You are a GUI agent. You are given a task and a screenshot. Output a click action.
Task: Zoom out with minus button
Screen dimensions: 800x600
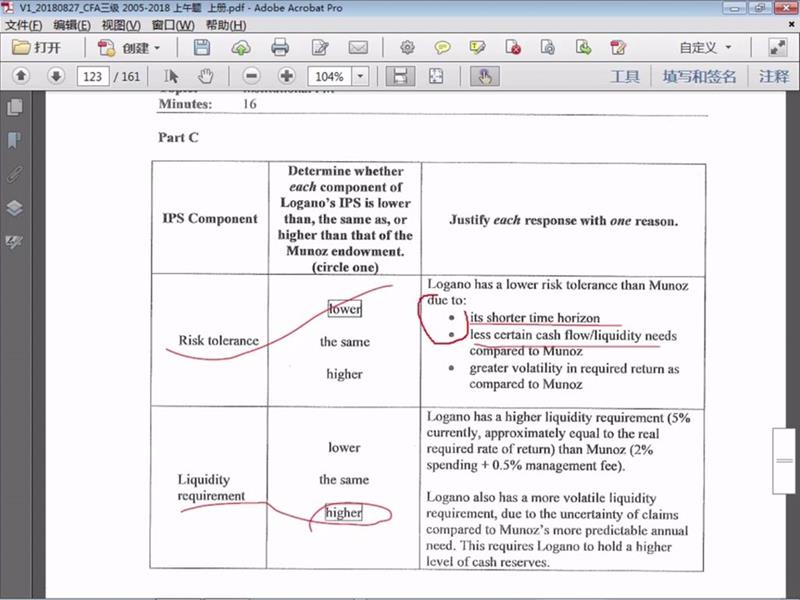coord(251,76)
